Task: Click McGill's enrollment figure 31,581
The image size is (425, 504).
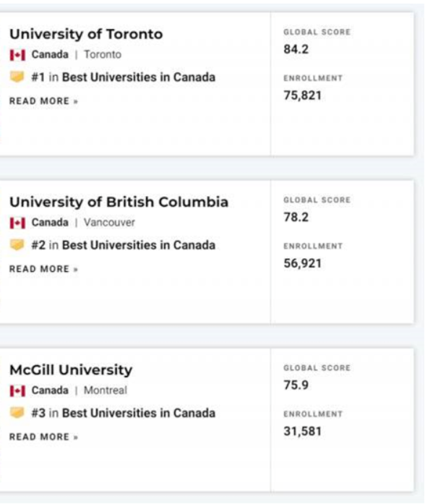Action: [x=302, y=432]
